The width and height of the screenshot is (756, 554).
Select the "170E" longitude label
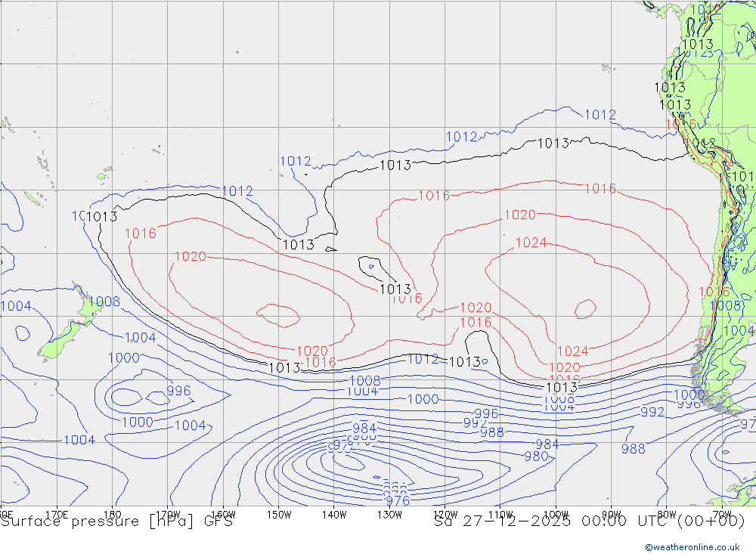click(x=57, y=515)
